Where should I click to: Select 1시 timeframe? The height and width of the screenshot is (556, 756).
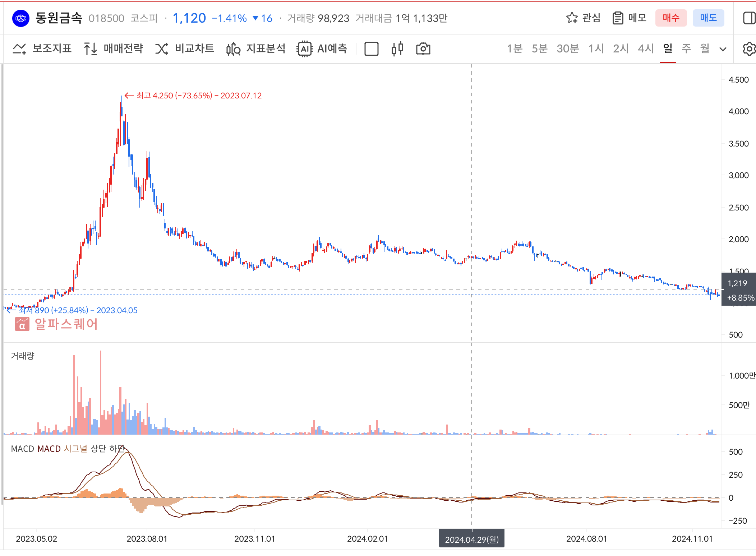click(596, 48)
